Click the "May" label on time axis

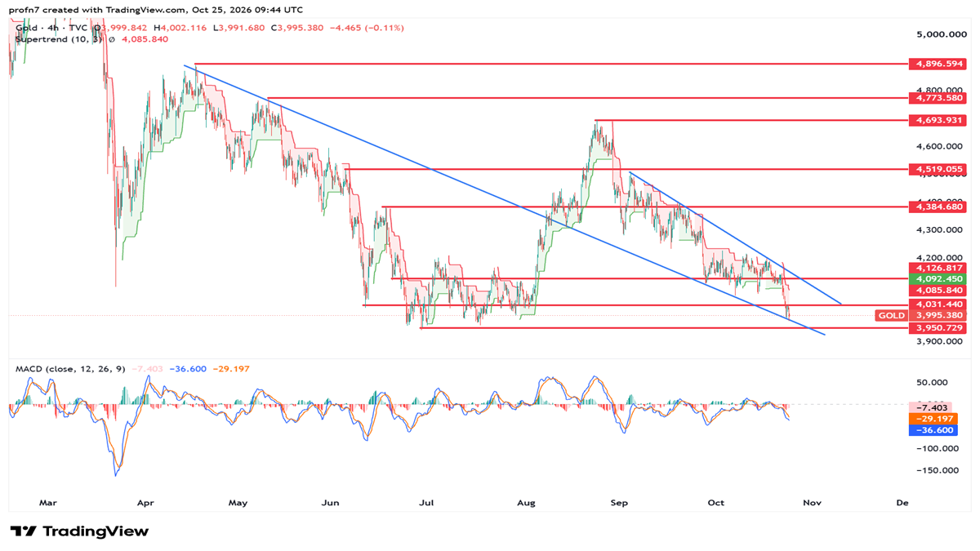pos(238,503)
